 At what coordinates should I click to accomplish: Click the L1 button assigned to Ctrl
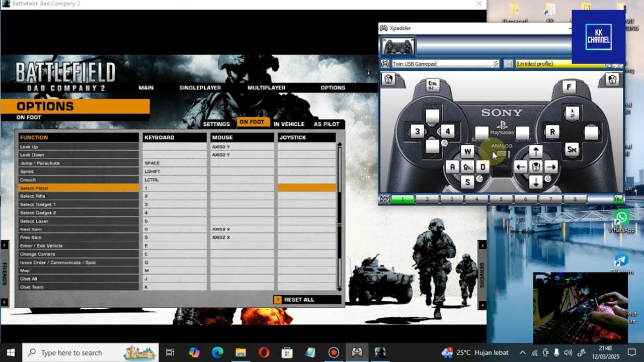click(x=433, y=85)
